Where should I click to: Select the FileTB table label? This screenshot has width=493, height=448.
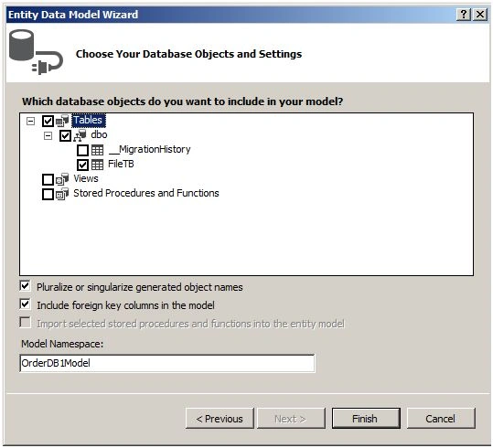click(x=121, y=164)
